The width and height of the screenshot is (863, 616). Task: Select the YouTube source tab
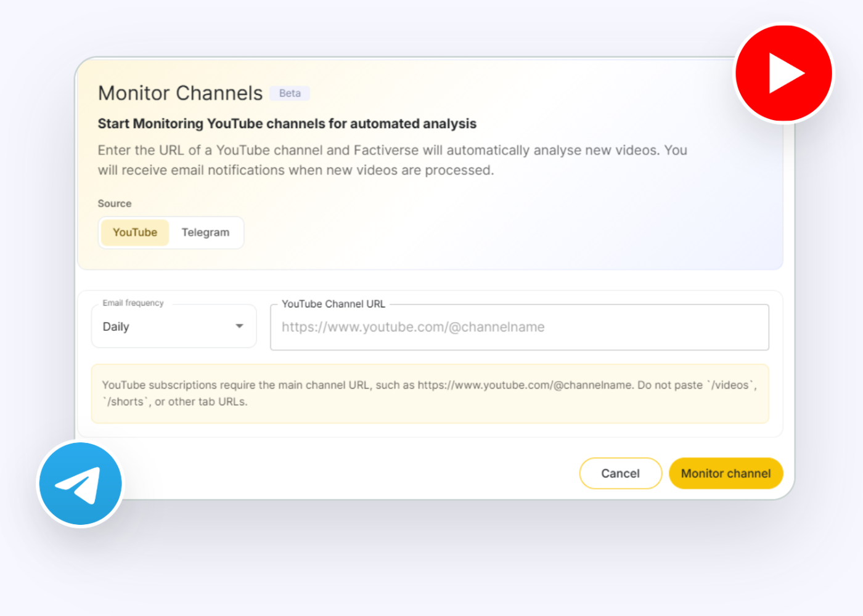pyautogui.click(x=135, y=232)
